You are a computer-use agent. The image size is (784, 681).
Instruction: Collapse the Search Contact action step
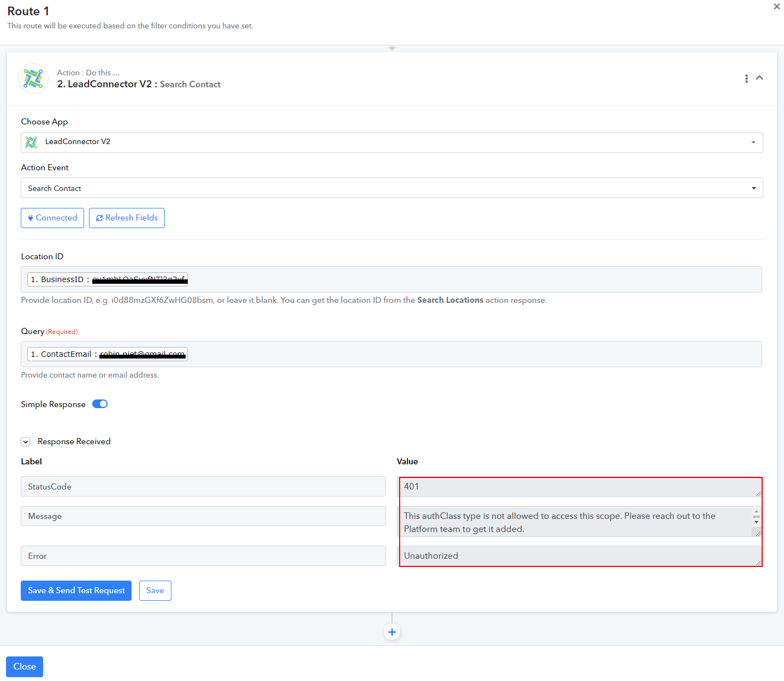pyautogui.click(x=759, y=78)
